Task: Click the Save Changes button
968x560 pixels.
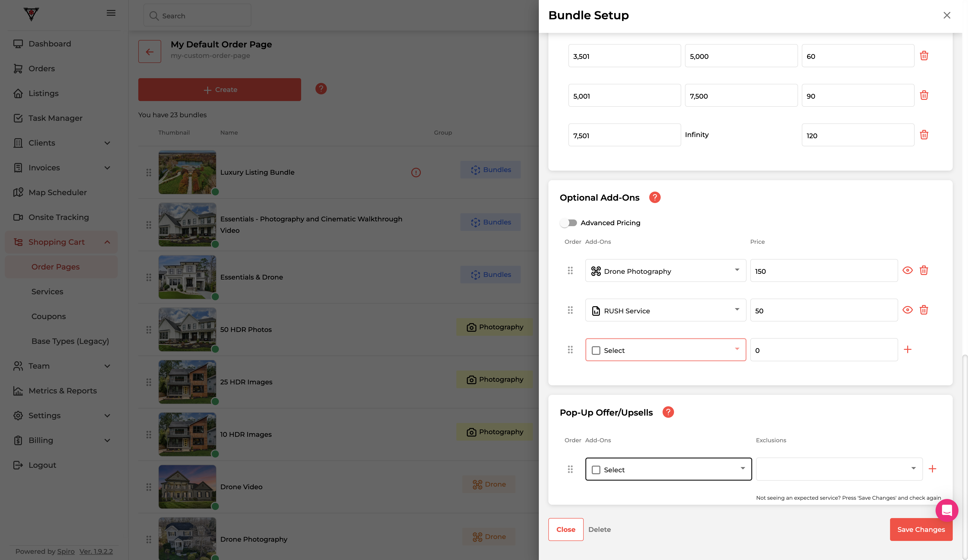Action: (x=921, y=529)
